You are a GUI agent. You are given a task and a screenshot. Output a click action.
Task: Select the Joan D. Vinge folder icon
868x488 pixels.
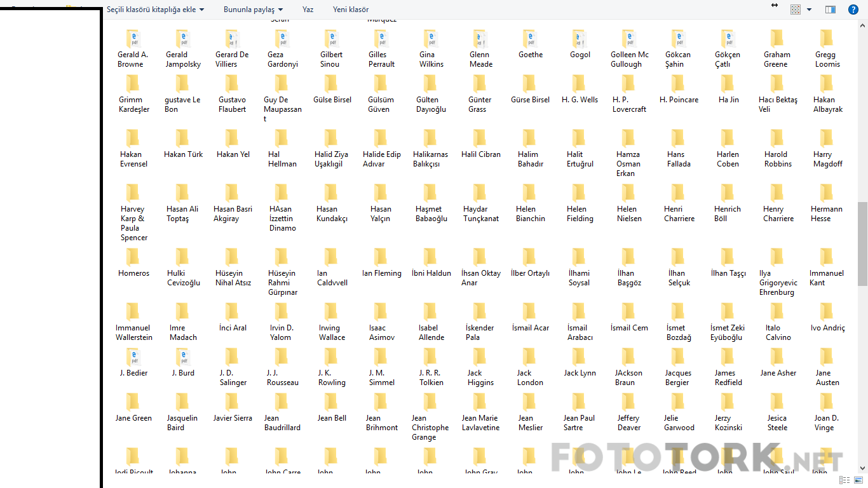[x=827, y=402]
